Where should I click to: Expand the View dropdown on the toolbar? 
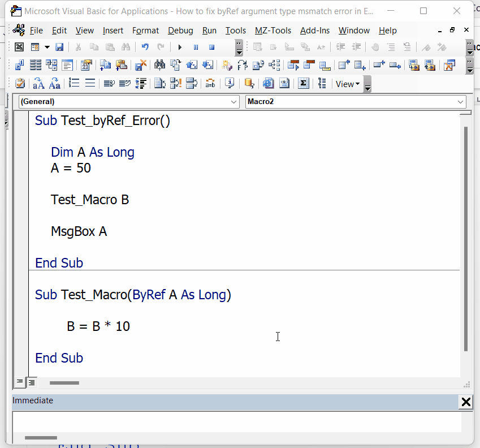[x=357, y=84]
